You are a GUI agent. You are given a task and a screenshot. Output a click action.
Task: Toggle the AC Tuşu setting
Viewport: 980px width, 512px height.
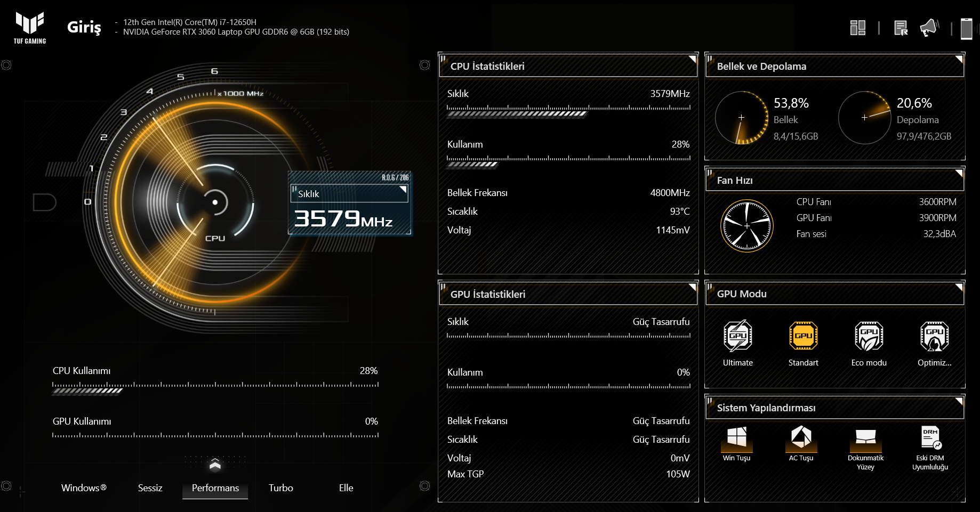tap(801, 438)
